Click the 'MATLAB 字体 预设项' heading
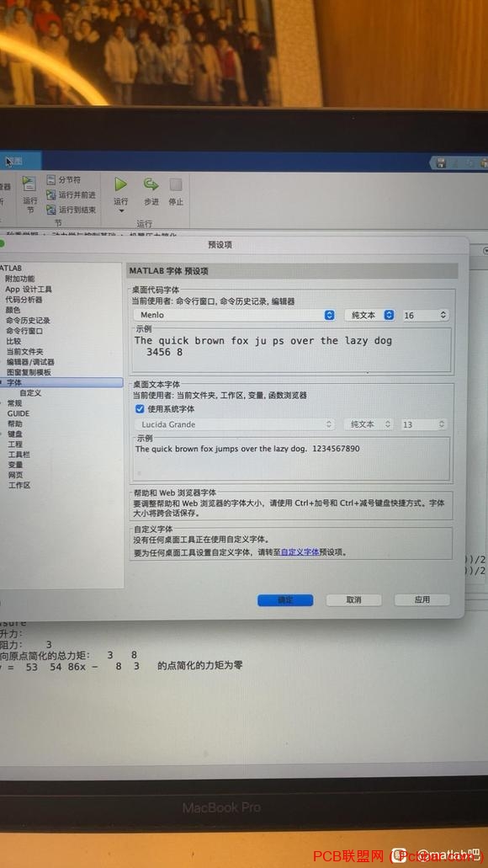This screenshot has height=868, width=488. 169,271
